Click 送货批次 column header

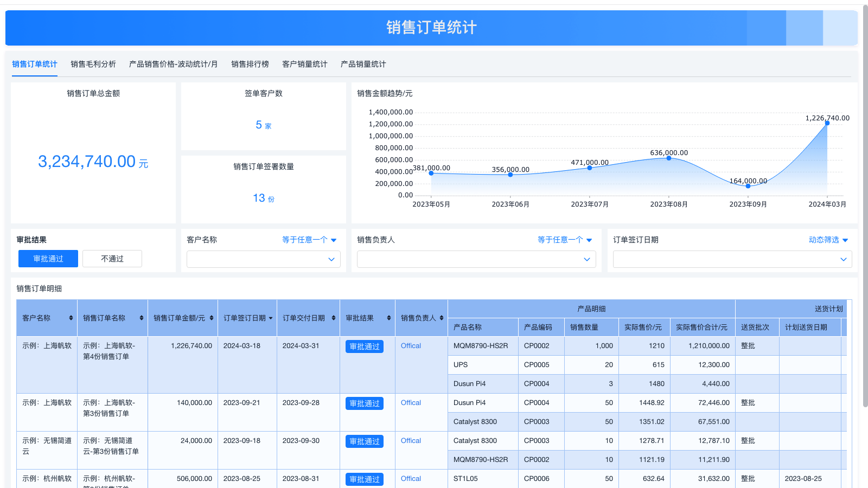click(x=757, y=328)
